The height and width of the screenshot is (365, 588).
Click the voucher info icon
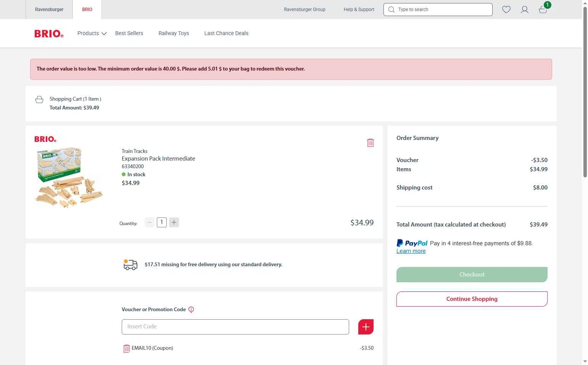[x=191, y=310]
